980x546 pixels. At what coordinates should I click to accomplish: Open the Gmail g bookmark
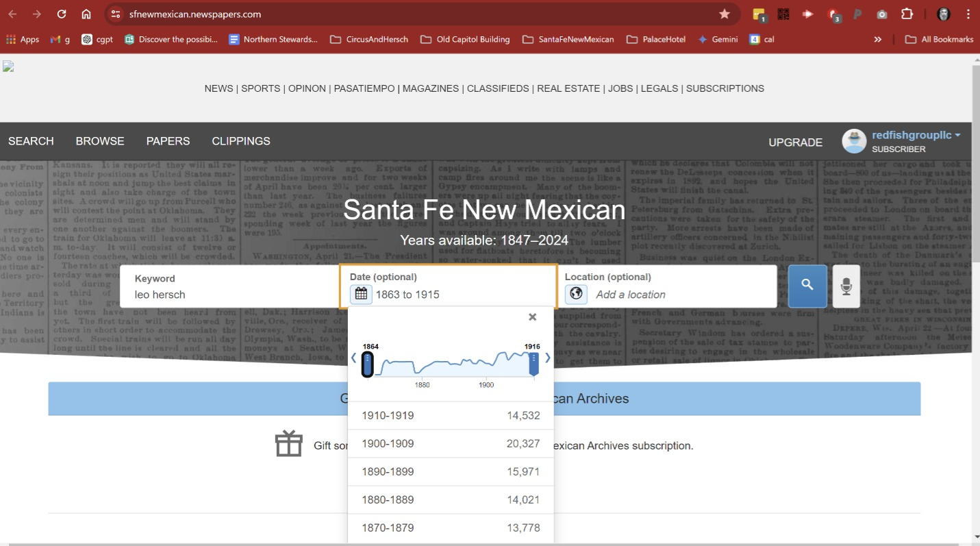[60, 39]
